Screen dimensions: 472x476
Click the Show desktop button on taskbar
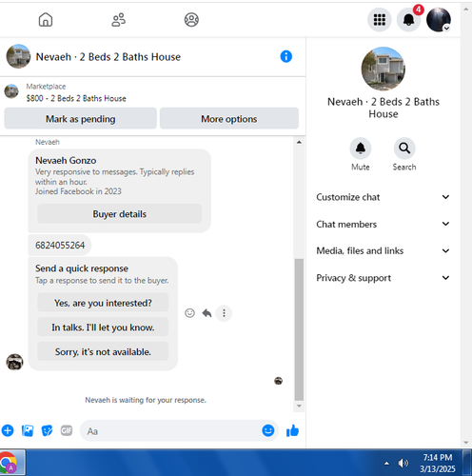[467, 463]
